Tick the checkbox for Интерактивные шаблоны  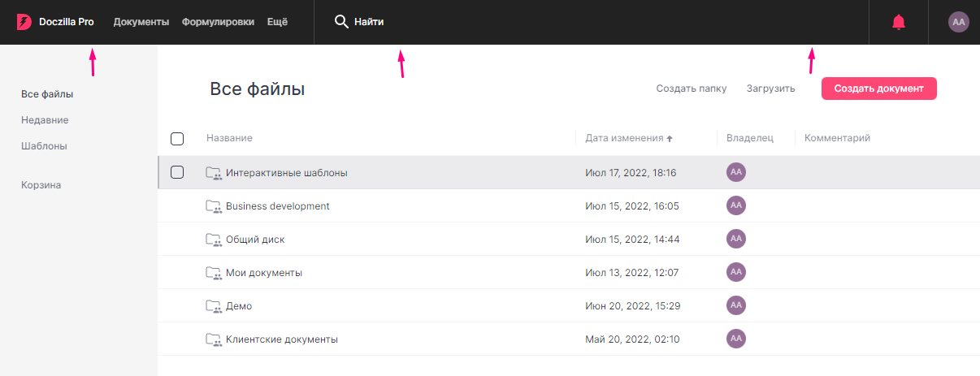177,172
